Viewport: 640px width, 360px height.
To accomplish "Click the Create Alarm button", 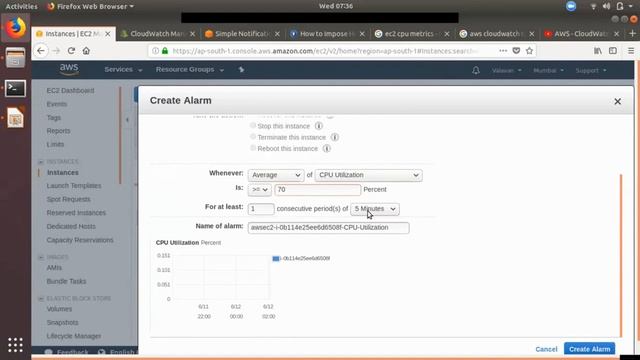I will coord(589,349).
